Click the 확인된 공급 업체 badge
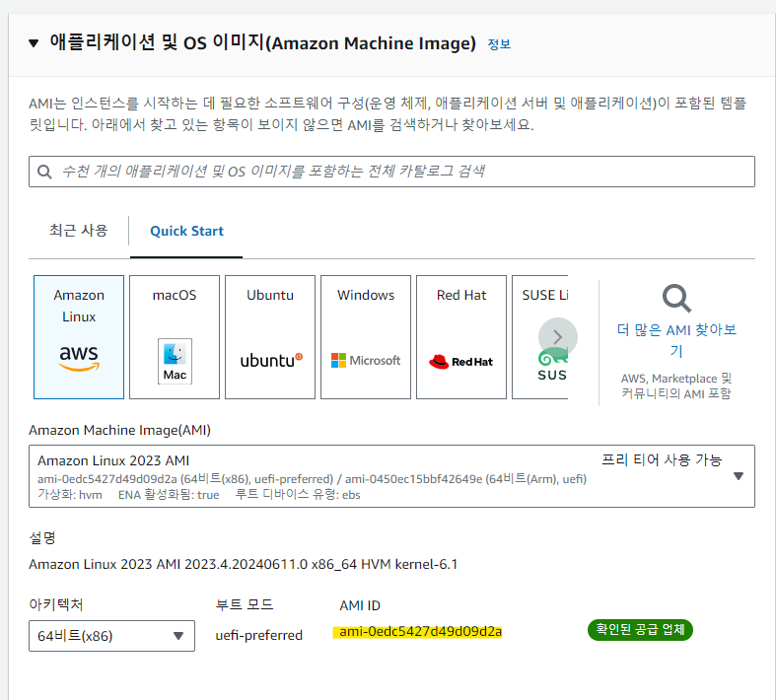This screenshot has width=776, height=700. click(x=640, y=630)
